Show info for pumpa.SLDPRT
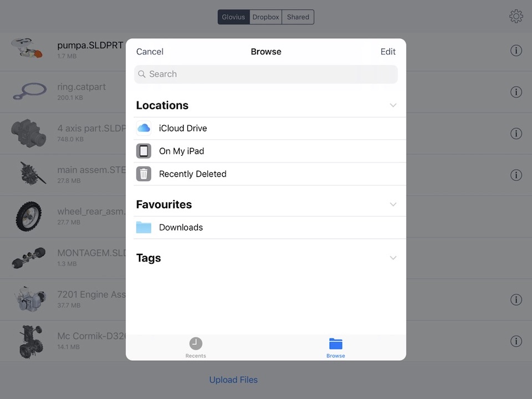Viewport: 532px width, 399px height. (x=516, y=50)
